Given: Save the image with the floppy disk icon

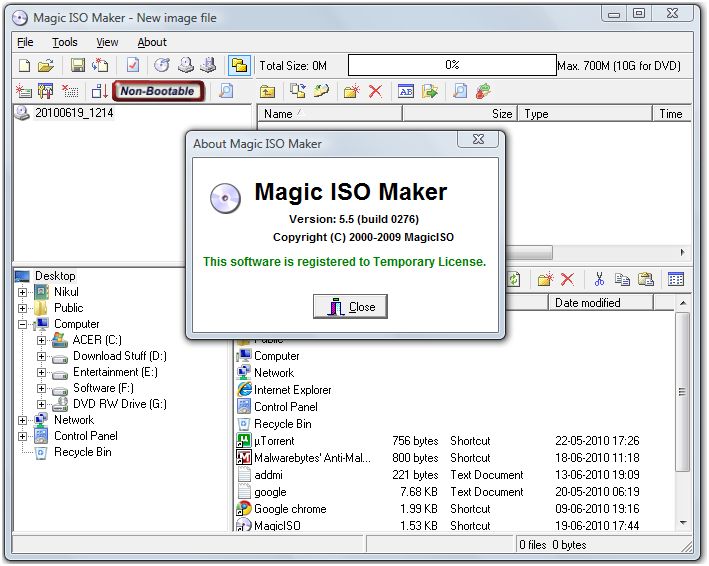Looking at the screenshot, I should pos(78,66).
